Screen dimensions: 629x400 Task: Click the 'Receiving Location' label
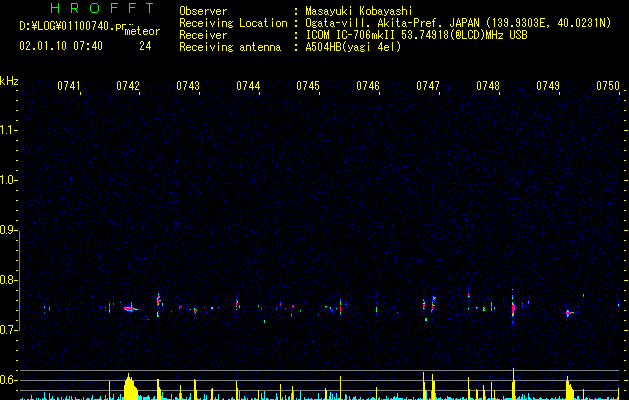pyautogui.click(x=233, y=23)
